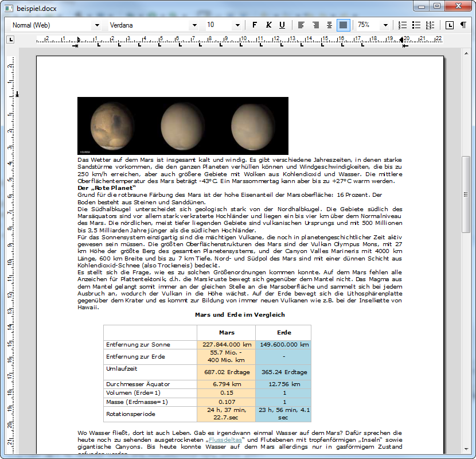
Task: Apply multilevel list formatting
Action: pos(430,25)
